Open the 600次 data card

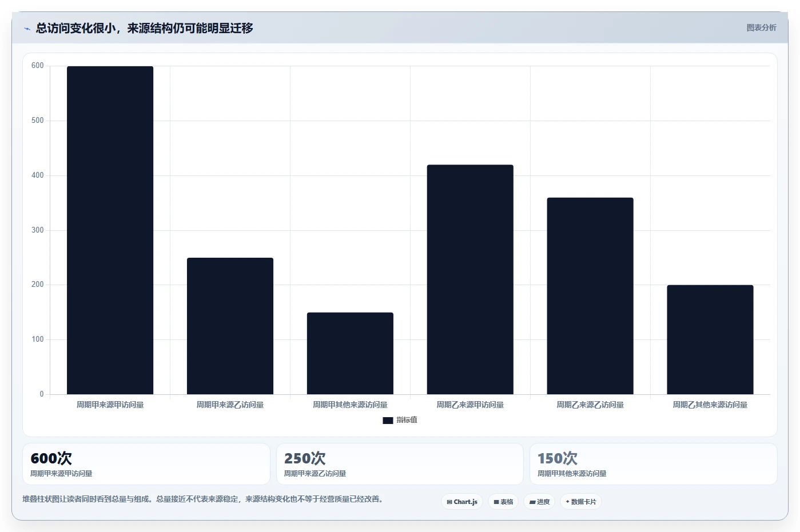(146, 464)
